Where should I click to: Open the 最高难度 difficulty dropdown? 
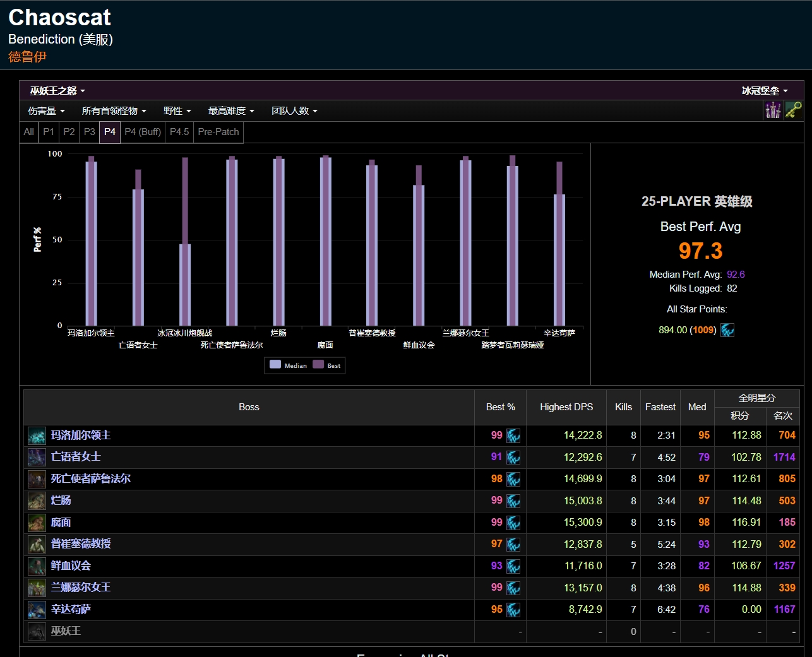[x=231, y=111]
